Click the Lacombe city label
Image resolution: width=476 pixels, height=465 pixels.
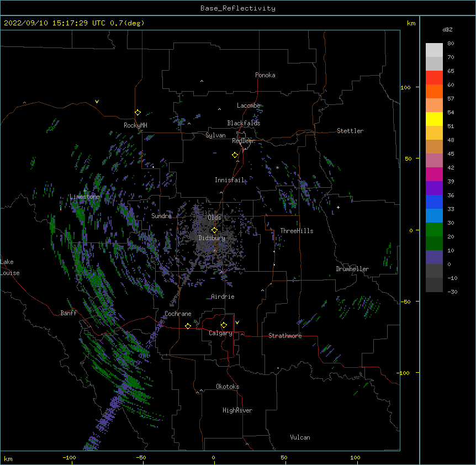click(x=248, y=105)
